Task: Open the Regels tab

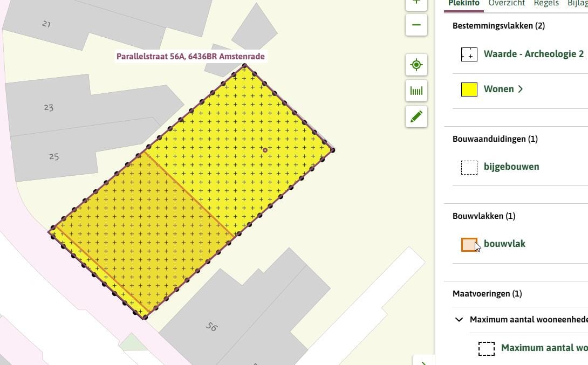Action: [546, 3]
